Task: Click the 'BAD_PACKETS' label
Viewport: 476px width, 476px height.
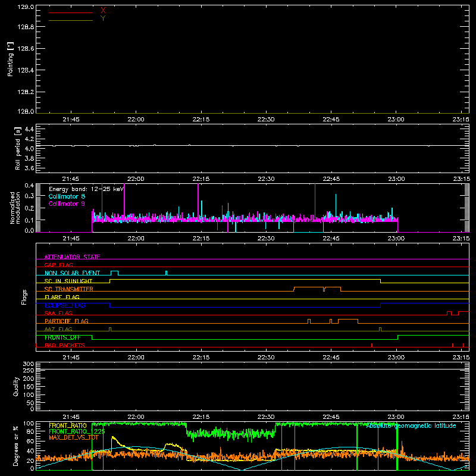Action: 65,345
